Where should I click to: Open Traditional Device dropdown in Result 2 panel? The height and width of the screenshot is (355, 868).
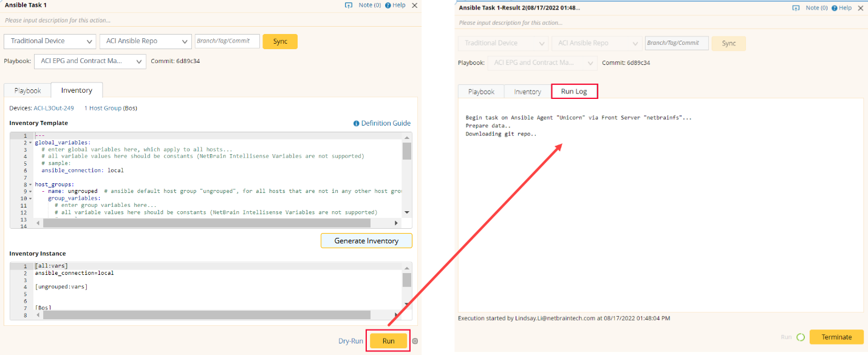(x=503, y=43)
